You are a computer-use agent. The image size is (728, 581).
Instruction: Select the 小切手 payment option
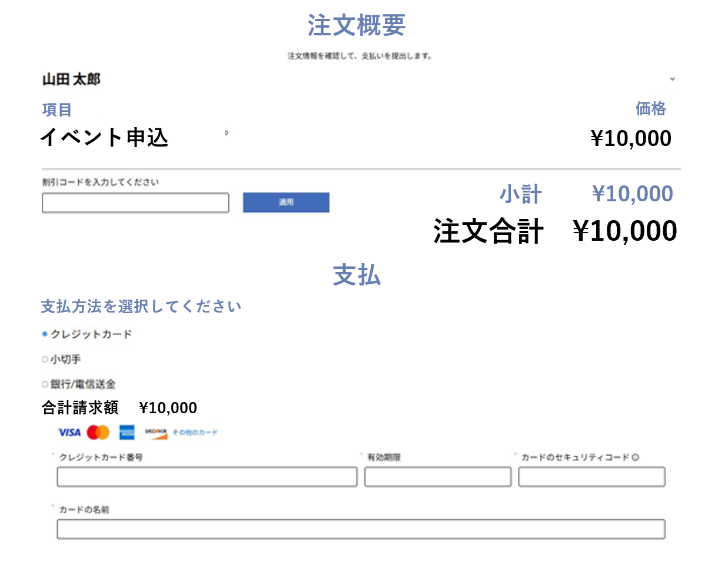45,359
